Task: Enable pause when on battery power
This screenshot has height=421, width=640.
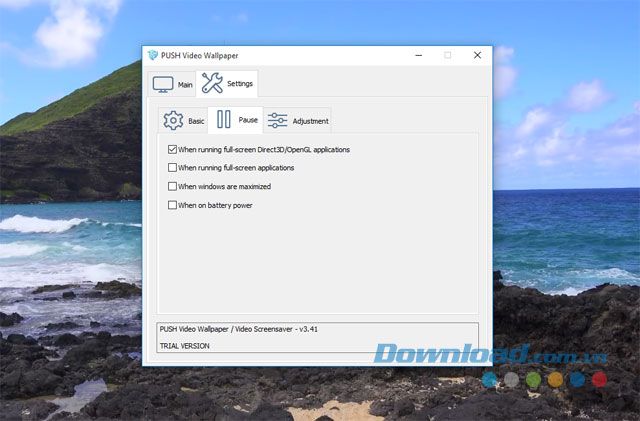Action: [173, 205]
